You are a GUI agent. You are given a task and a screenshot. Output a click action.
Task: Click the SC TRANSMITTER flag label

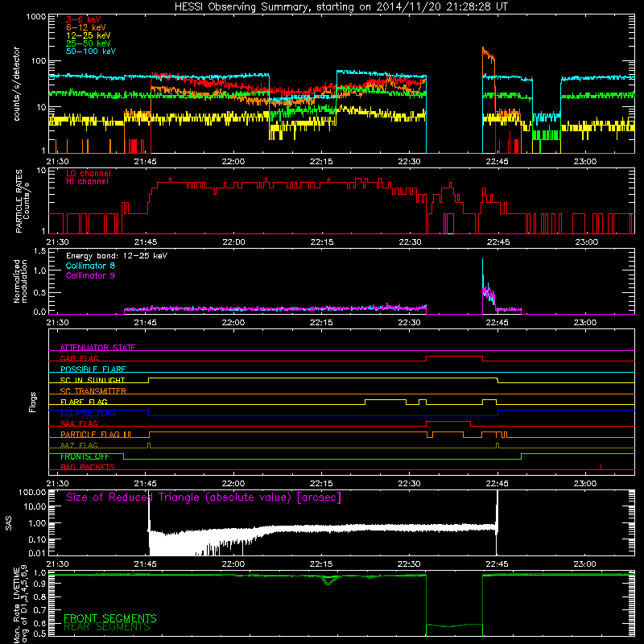(93, 390)
